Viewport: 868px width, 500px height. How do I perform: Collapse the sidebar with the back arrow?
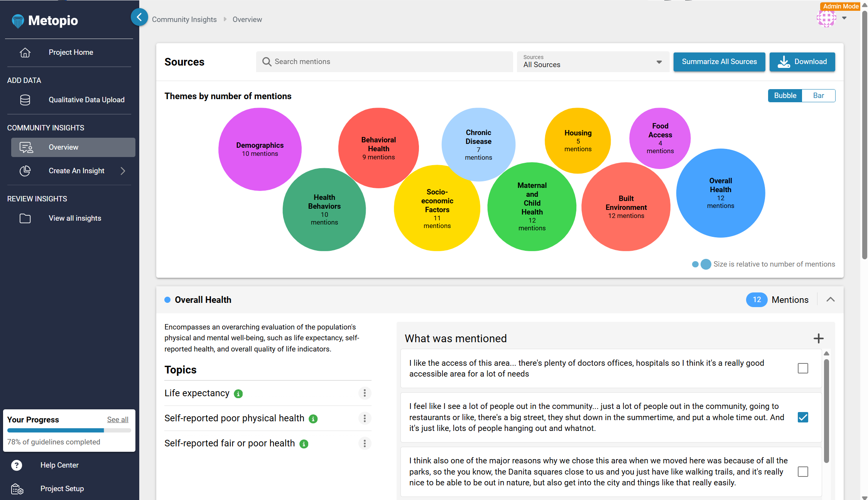pos(139,17)
